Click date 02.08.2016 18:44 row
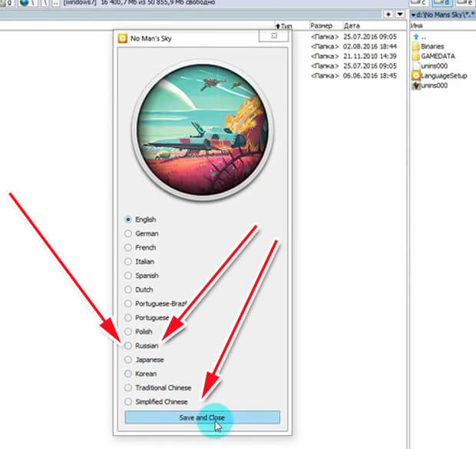 [x=370, y=47]
